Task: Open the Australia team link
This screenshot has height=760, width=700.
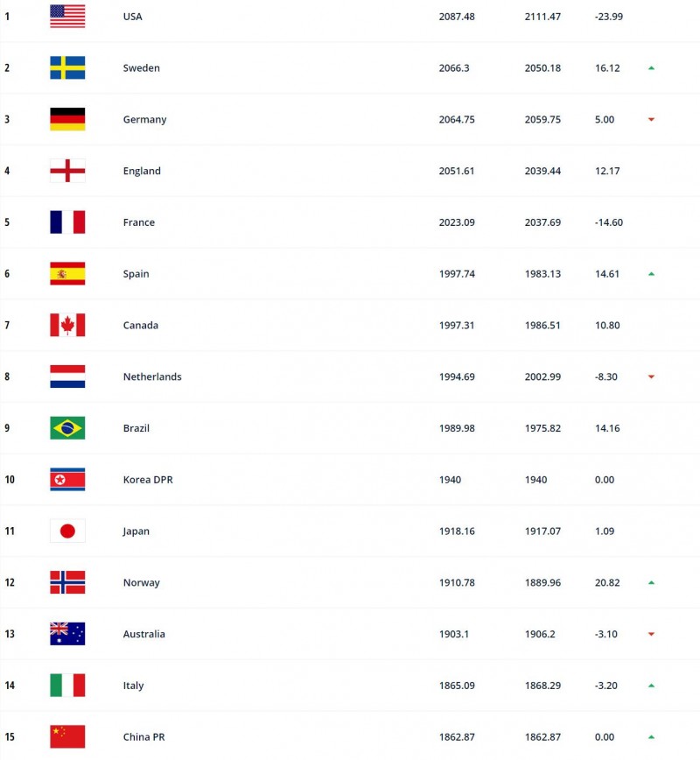Action: [144, 635]
